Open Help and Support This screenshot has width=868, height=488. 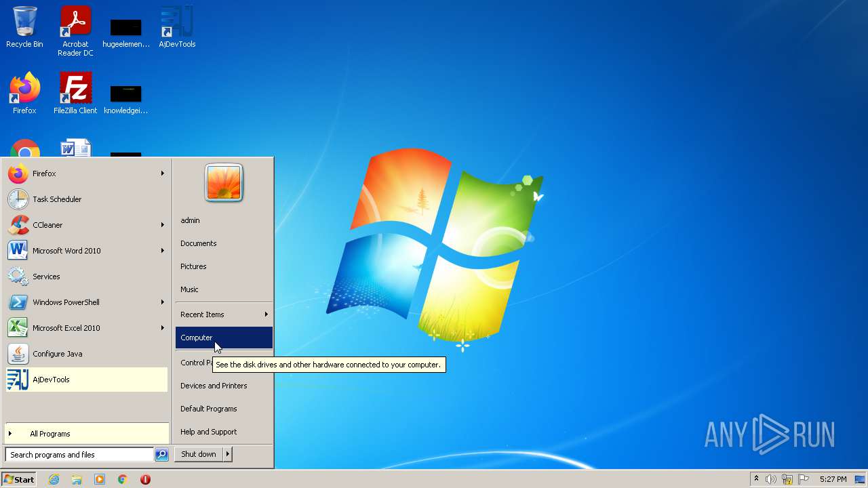[x=224, y=432]
